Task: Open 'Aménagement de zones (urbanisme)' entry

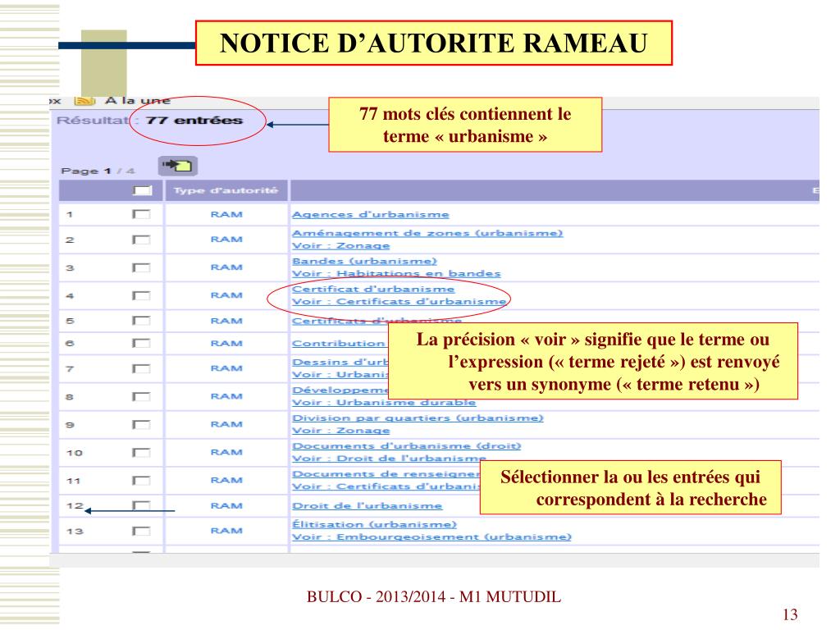Action: click(x=427, y=233)
